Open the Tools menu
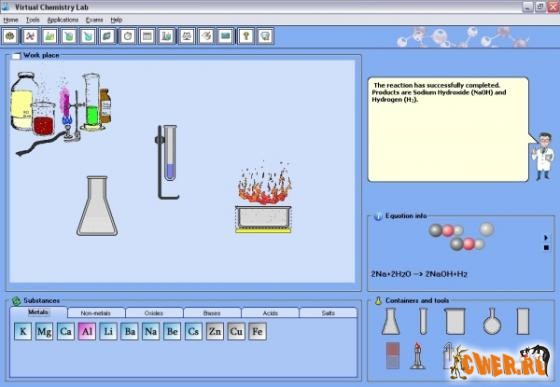This screenshot has width=560, height=387. coord(32,20)
